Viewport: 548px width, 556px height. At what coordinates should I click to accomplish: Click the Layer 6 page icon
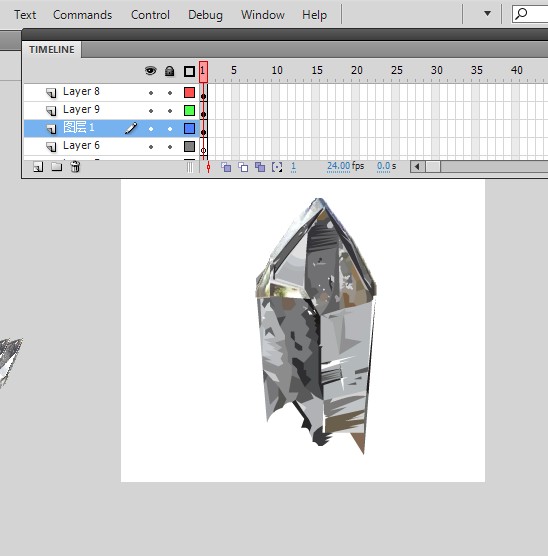coord(51,146)
